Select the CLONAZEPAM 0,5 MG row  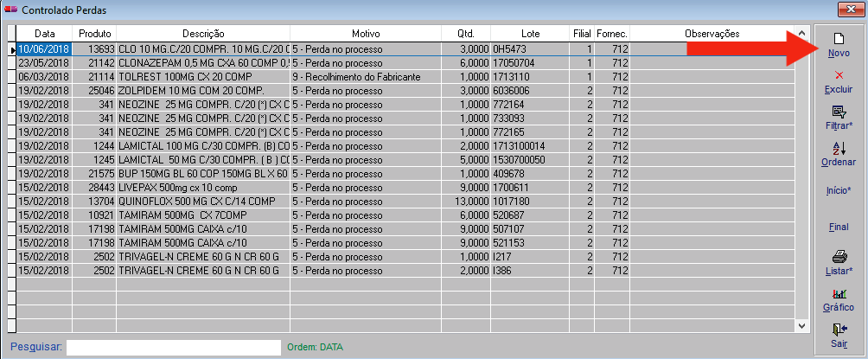pos(202,63)
